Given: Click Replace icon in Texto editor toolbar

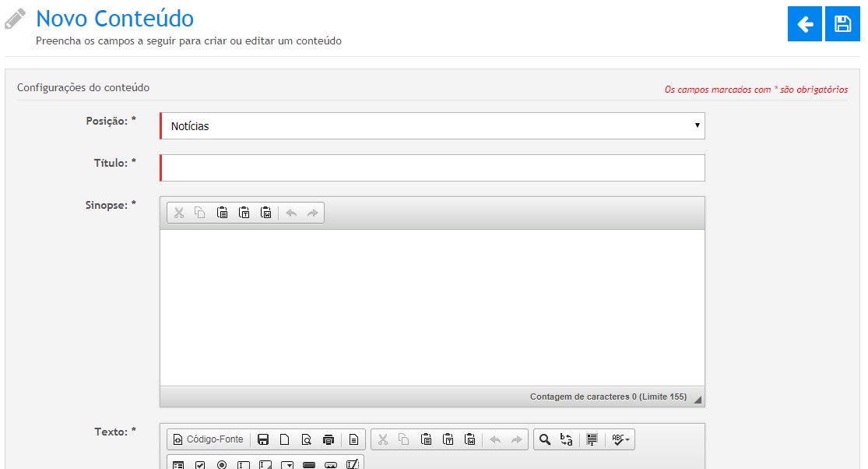Looking at the screenshot, I should point(567,439).
